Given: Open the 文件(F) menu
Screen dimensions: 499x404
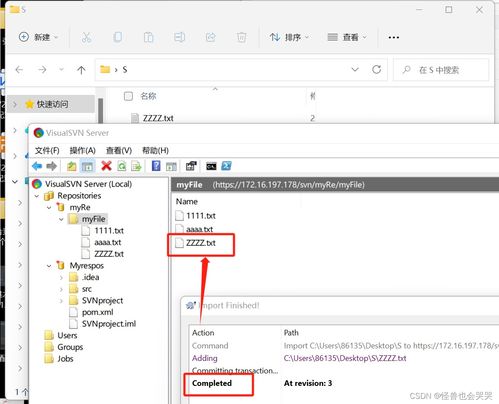Looking at the screenshot, I should [x=47, y=150].
